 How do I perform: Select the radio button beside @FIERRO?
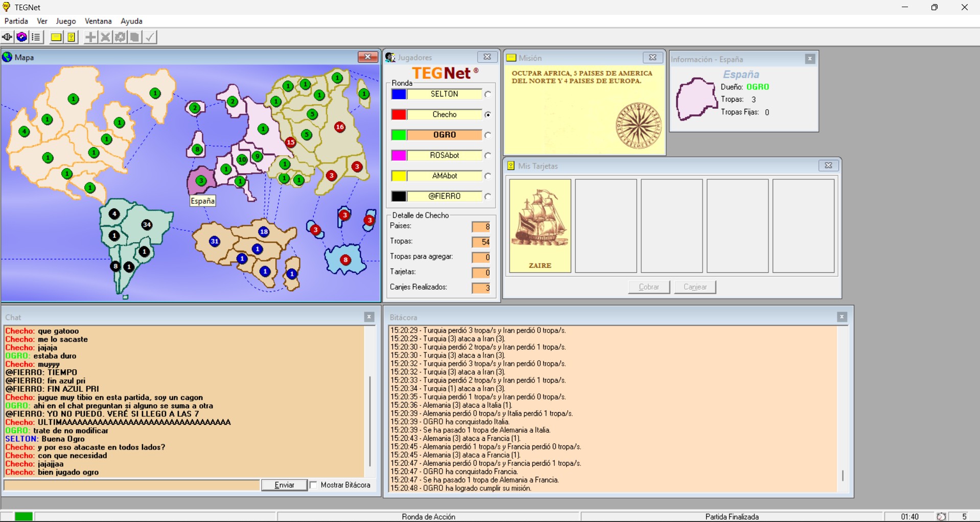488,197
